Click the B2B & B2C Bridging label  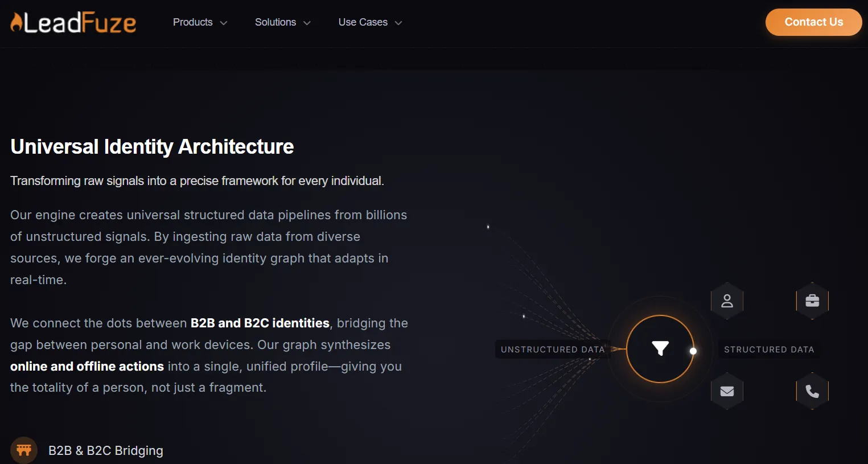tap(105, 450)
